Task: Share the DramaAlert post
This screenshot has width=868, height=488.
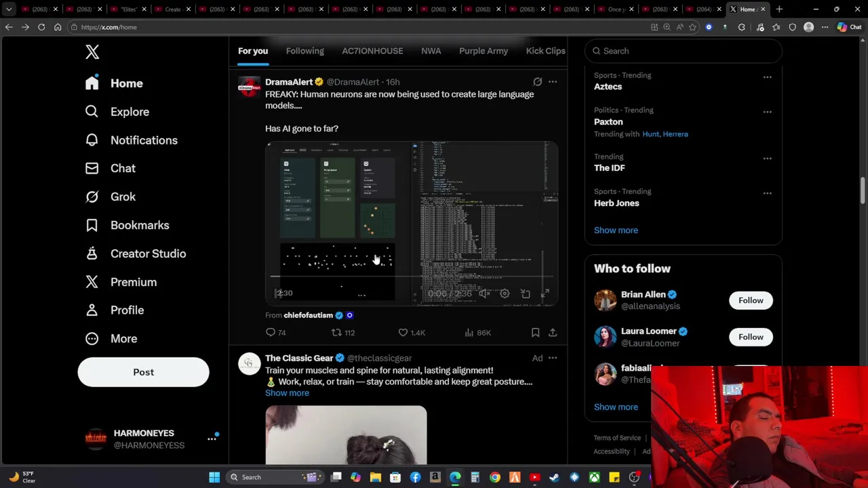Action: (553, 333)
